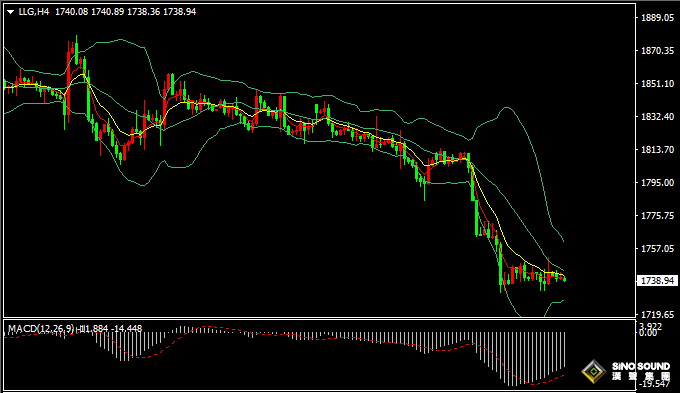Click the MACD -19.547 scale label
Image resolution: width=680 pixels, height=393 pixels.
tap(654, 384)
